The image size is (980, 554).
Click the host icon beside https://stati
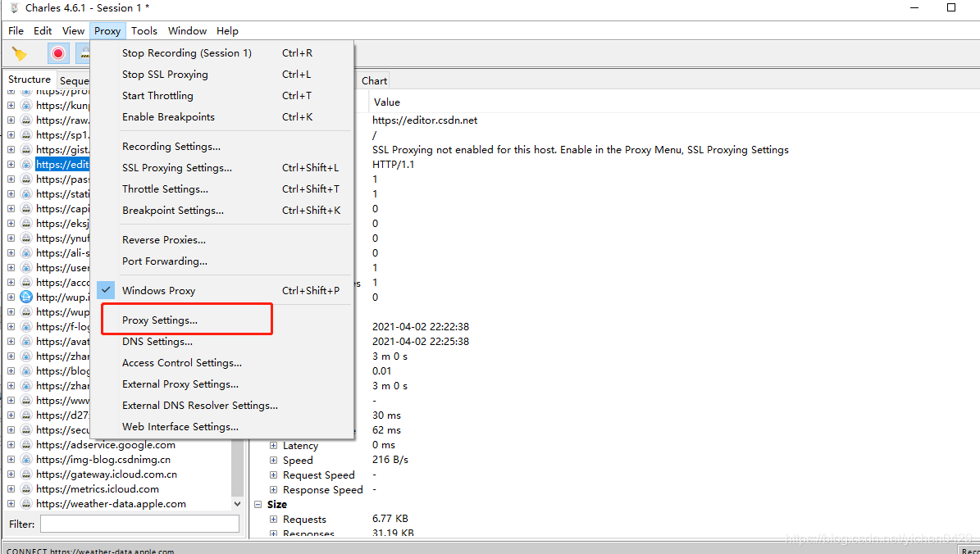tap(26, 194)
